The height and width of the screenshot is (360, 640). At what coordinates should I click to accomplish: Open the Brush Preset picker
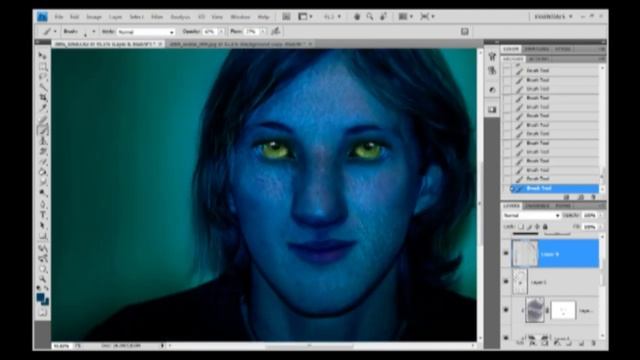pyautogui.click(x=93, y=31)
